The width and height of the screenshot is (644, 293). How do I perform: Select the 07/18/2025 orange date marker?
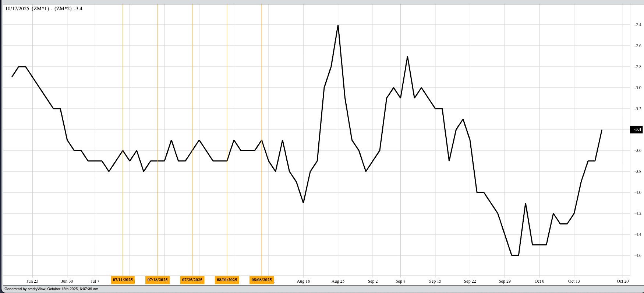pyautogui.click(x=158, y=280)
